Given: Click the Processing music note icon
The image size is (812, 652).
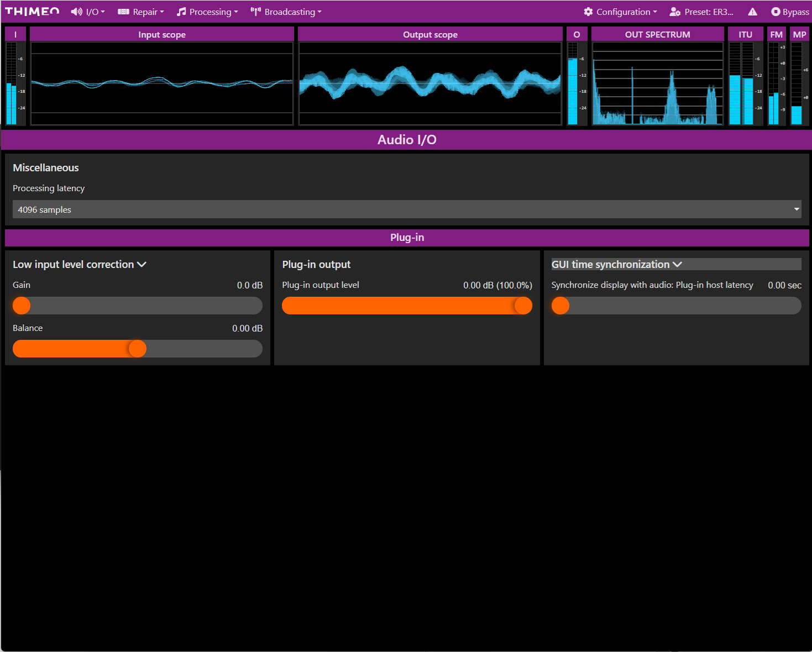Looking at the screenshot, I should [x=181, y=12].
